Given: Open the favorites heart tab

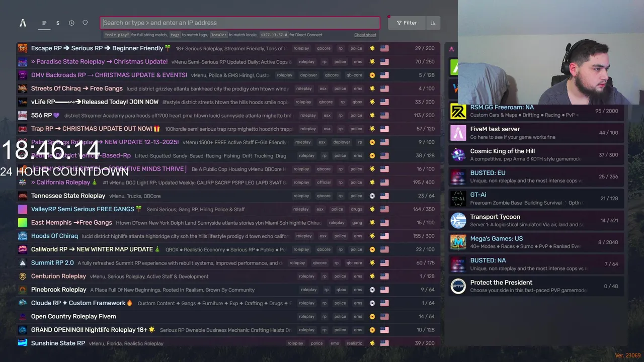Looking at the screenshot, I should [x=85, y=23].
